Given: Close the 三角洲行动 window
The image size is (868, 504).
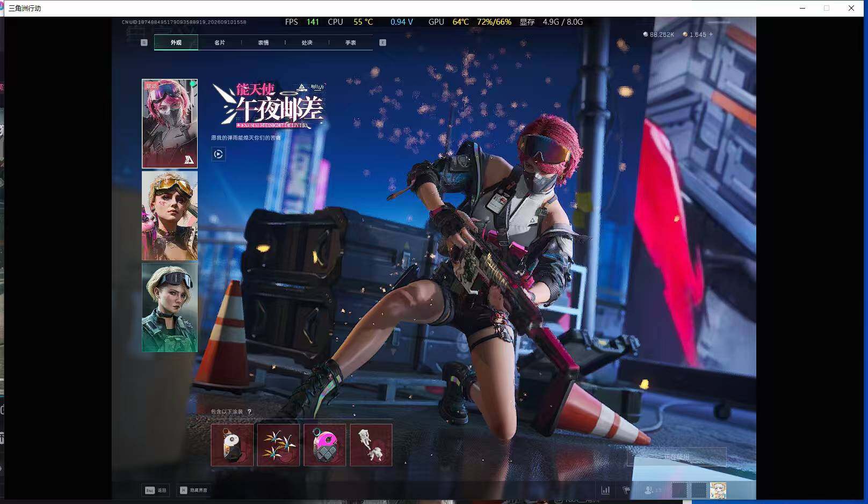Looking at the screenshot, I should tap(851, 8).
